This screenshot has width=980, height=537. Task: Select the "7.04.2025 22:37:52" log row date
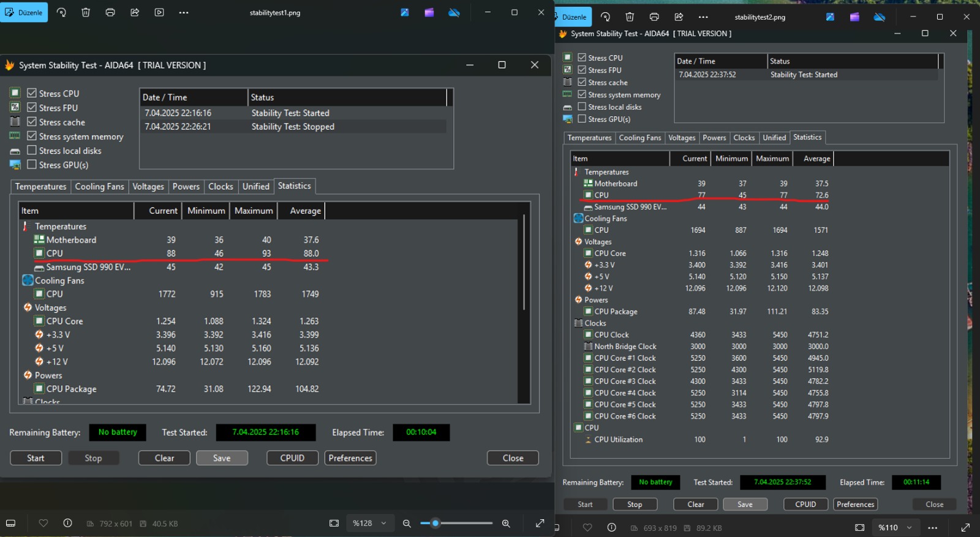[707, 75]
